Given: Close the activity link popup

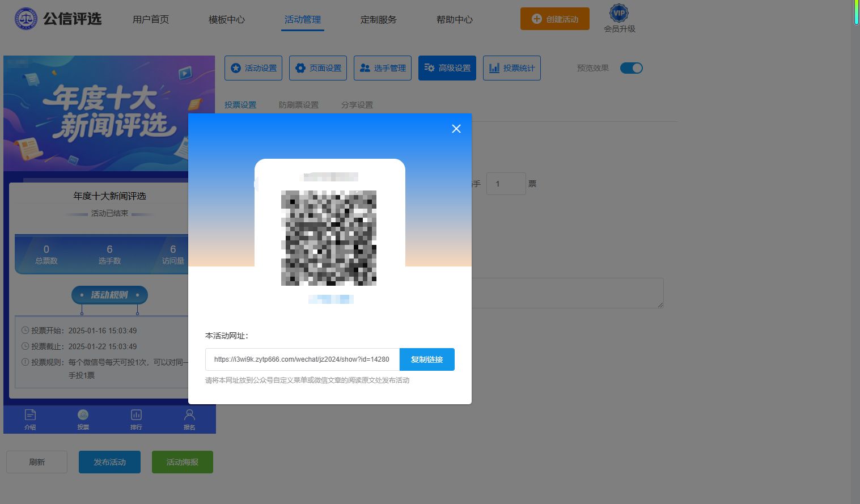Looking at the screenshot, I should pyautogui.click(x=456, y=129).
